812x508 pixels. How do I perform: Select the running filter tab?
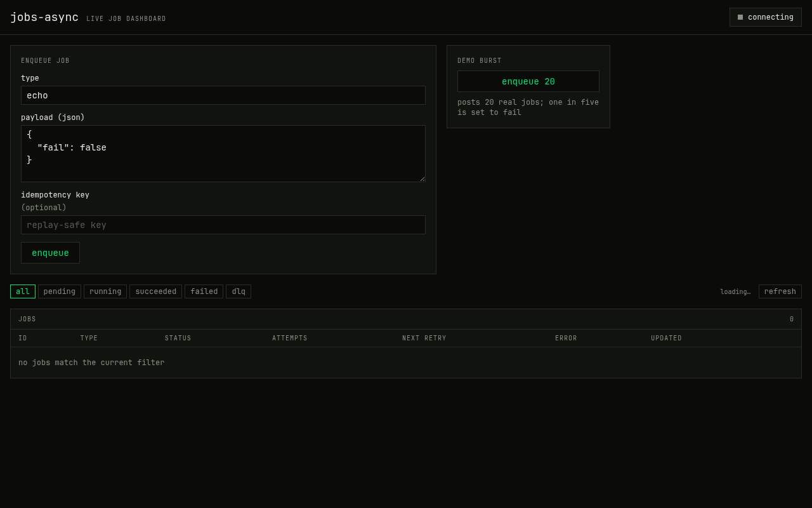(105, 291)
